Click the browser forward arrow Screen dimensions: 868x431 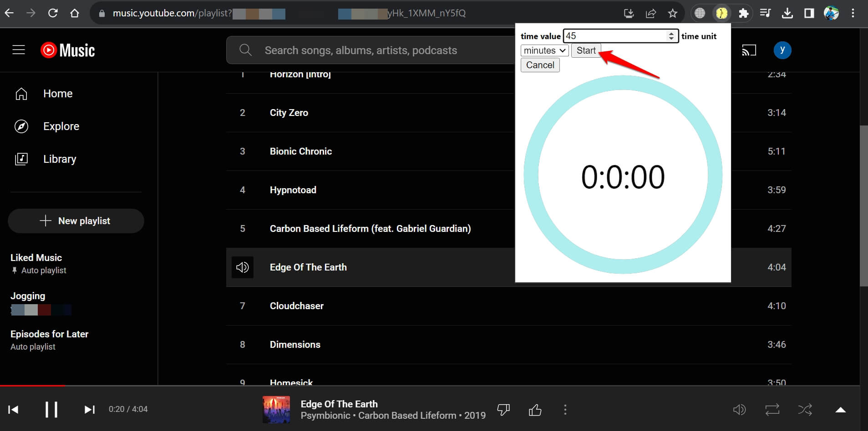coord(31,13)
